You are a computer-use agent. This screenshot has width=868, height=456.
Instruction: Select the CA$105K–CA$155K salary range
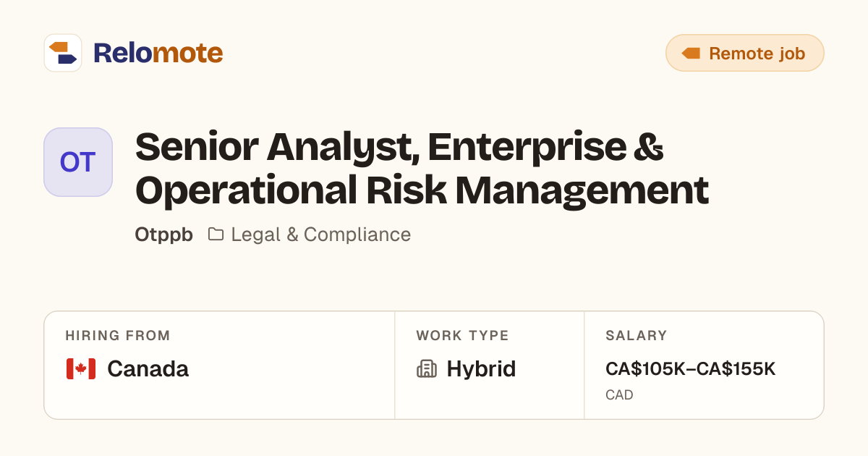(x=691, y=369)
